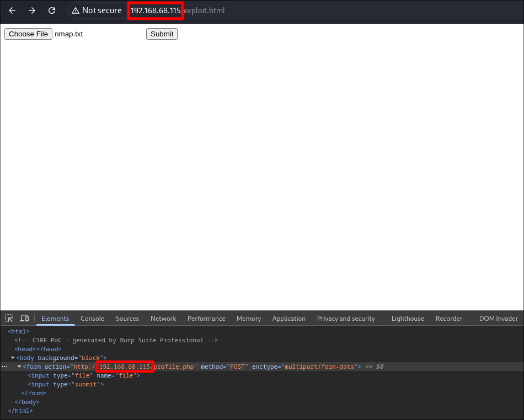Activate the inspect element picker
The width and height of the screenshot is (524, 420).
(x=9, y=318)
